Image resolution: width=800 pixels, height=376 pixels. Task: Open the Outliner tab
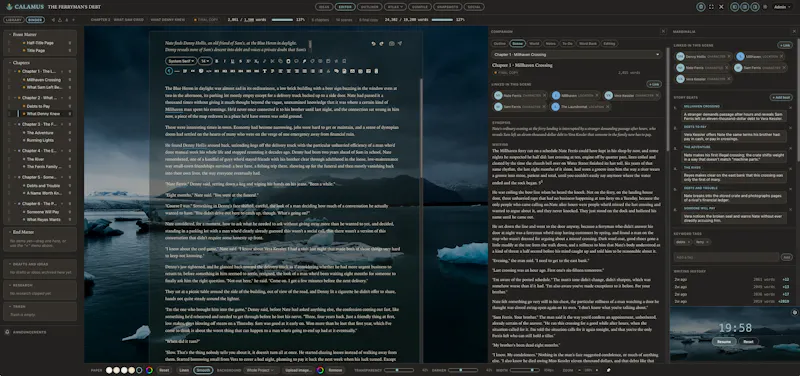369,7
